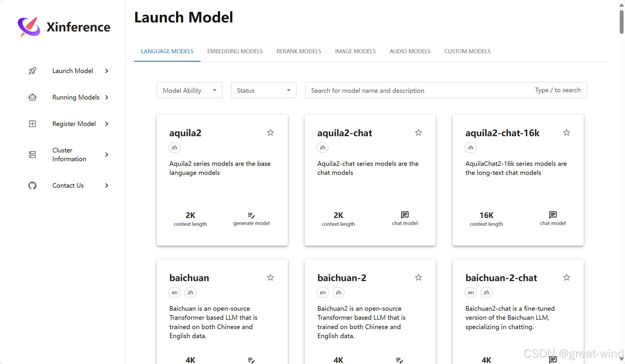This screenshot has height=364, width=625.
Task: Click the plus-box Register Model icon
Action: pos(32,124)
